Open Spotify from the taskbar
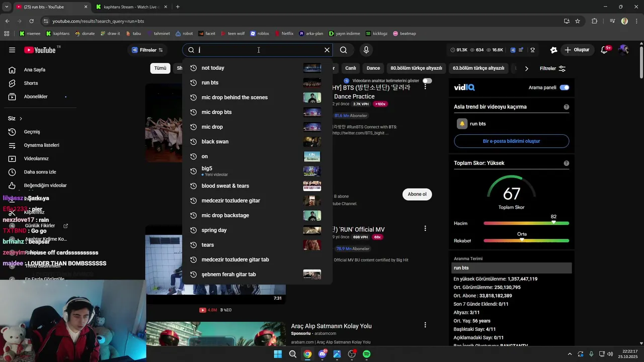Viewport: 644px width, 362px height. click(367, 354)
